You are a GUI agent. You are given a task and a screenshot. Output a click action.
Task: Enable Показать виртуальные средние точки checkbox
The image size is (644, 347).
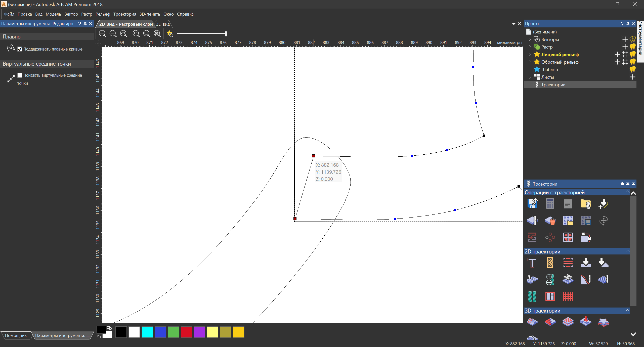pos(20,75)
